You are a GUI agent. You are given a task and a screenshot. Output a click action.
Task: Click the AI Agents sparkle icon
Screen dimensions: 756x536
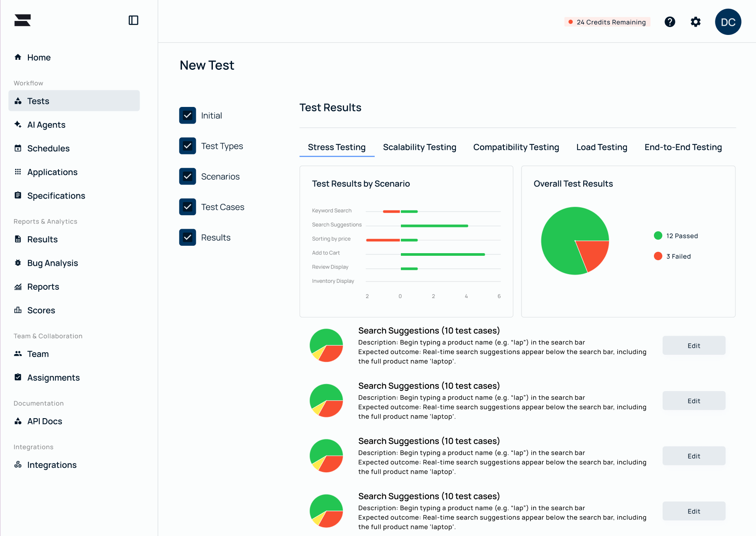pyautogui.click(x=18, y=124)
